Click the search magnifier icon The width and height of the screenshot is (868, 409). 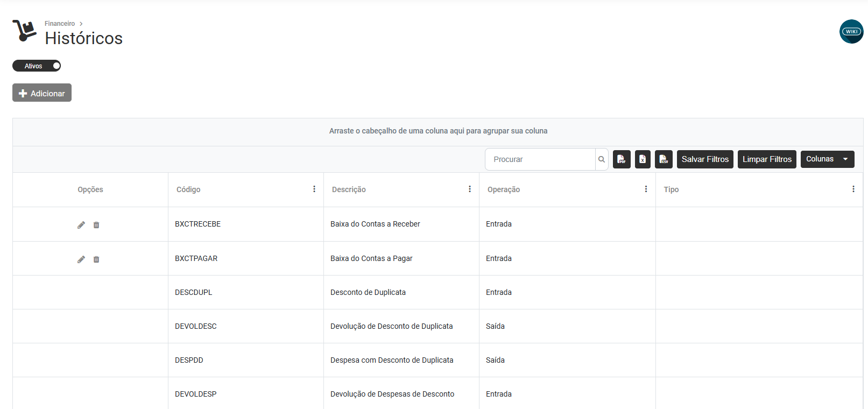[602, 159]
